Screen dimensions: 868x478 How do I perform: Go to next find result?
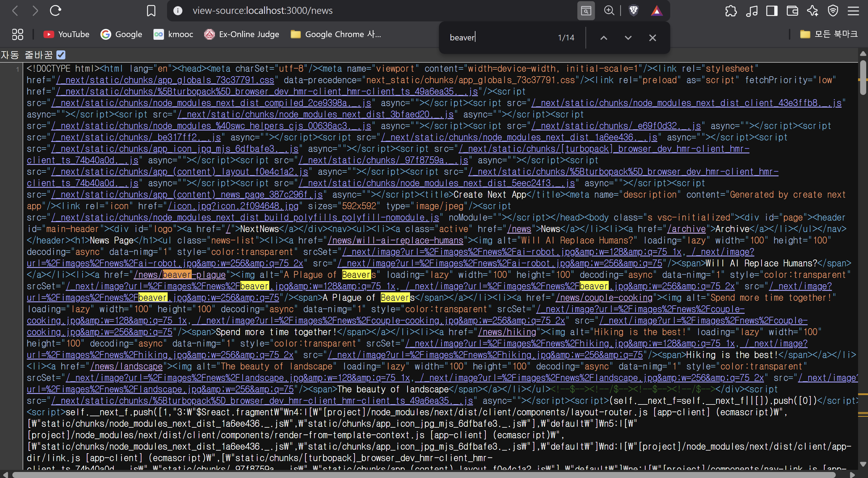[x=628, y=38]
